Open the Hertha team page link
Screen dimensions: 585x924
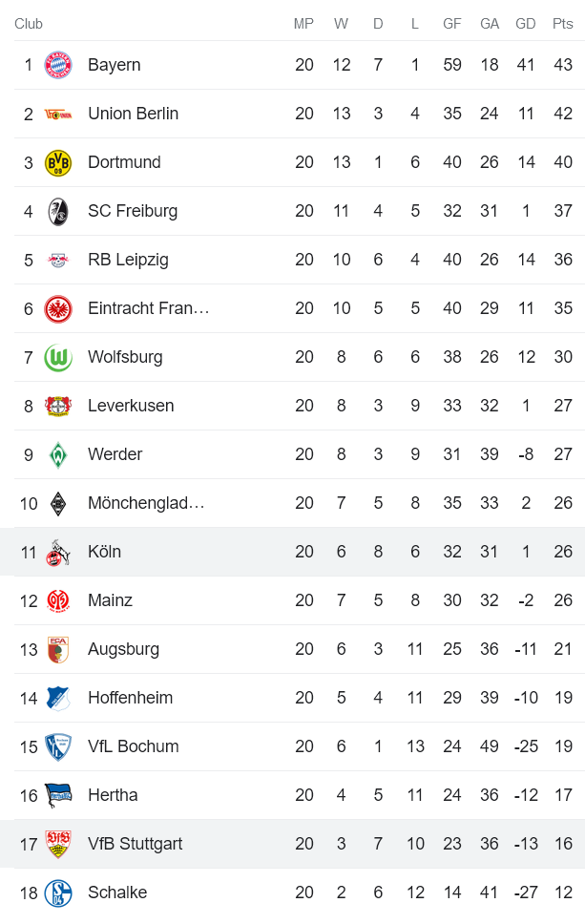pos(115,794)
